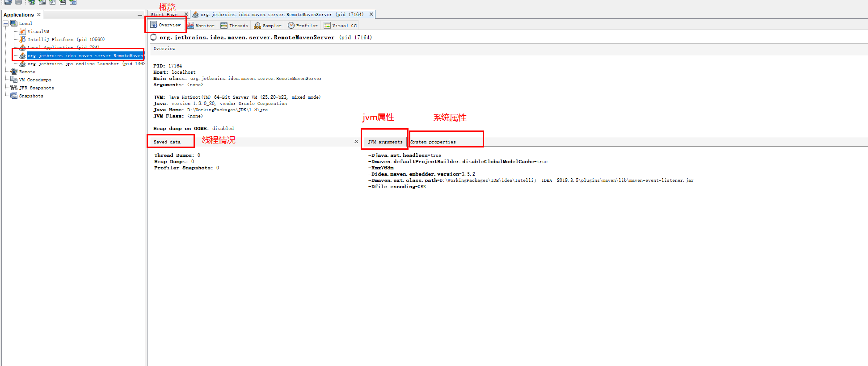Click the Load folder icon in toolbar
Screen dimensions: 868x366
click(x=8, y=2)
